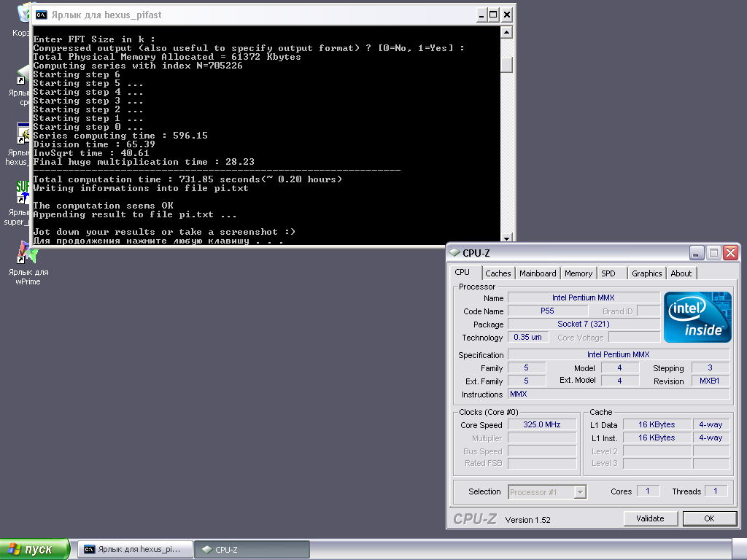Click the L1 Inst. 16 KBytes value
Image resolution: width=747 pixels, height=560 pixels.
(657, 437)
